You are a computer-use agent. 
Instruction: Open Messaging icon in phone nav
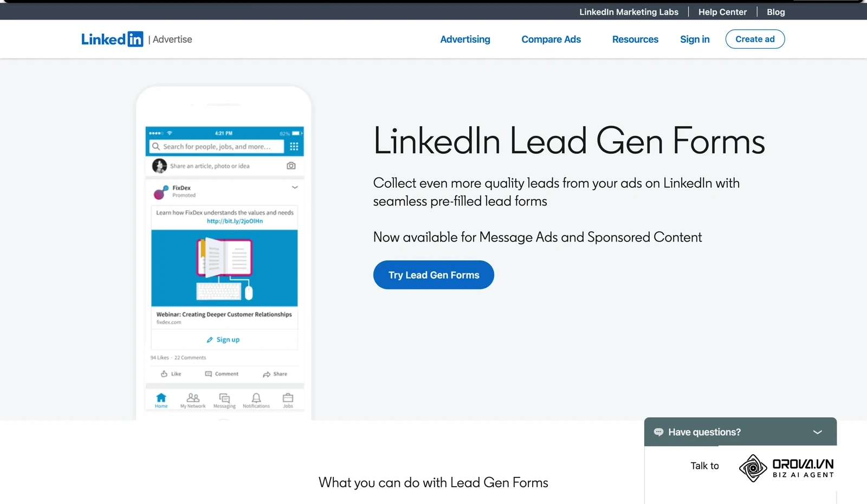(x=224, y=398)
